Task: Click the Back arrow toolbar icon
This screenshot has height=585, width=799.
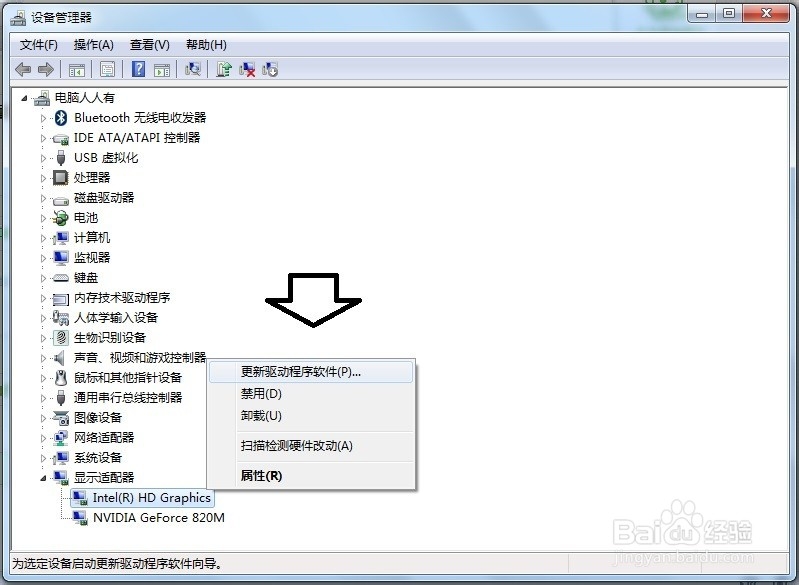Action: (x=23, y=69)
